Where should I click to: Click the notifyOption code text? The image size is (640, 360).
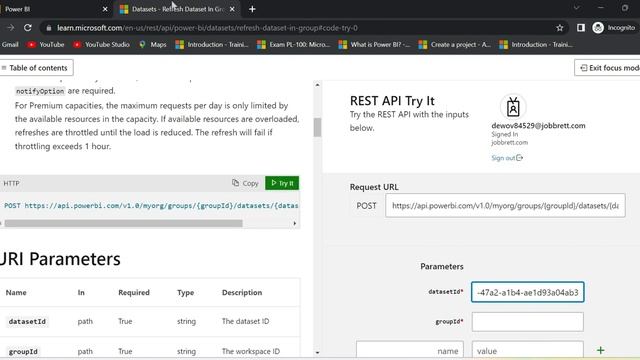coord(40,91)
